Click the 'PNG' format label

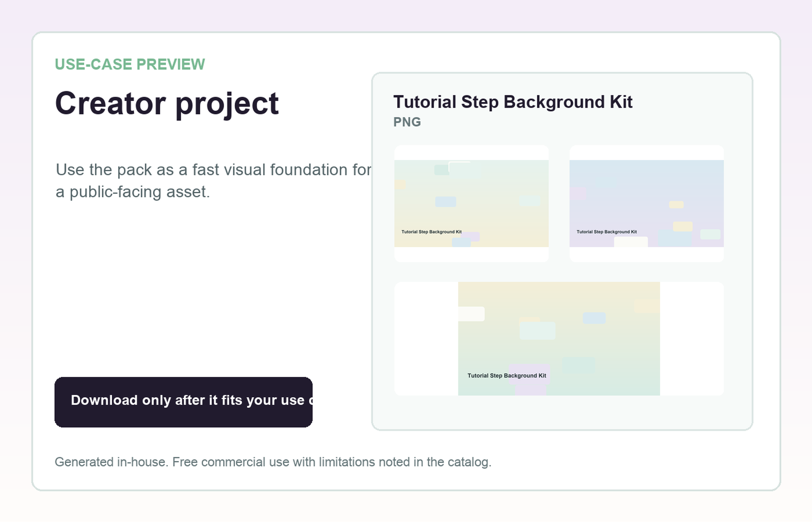(407, 122)
